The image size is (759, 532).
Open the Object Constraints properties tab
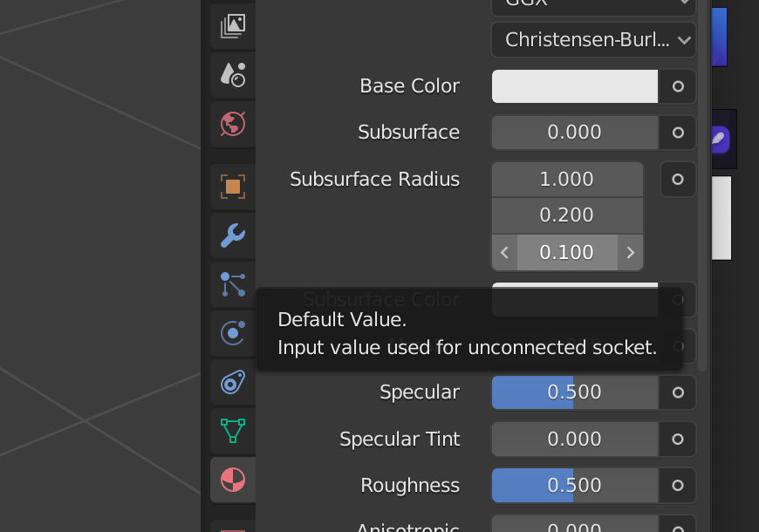tap(233, 382)
